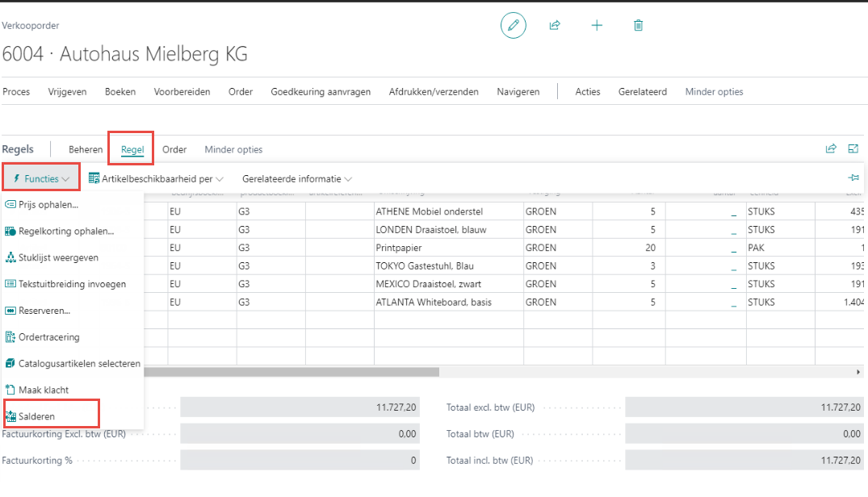Click the trash delete icon
The image size is (868, 497).
point(638,26)
